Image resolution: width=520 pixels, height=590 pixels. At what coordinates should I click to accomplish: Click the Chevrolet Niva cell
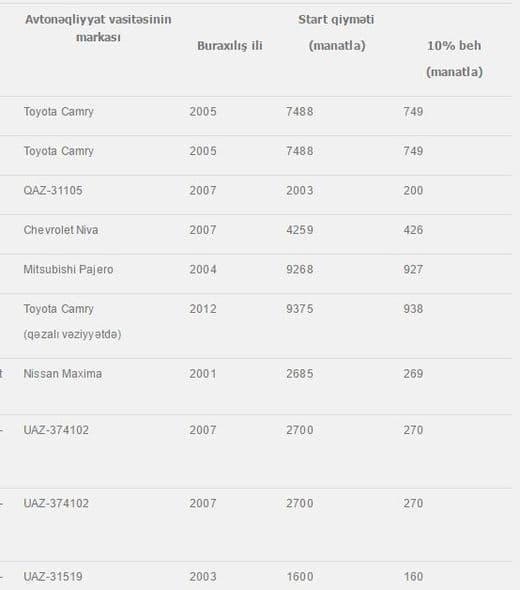tap(61, 230)
